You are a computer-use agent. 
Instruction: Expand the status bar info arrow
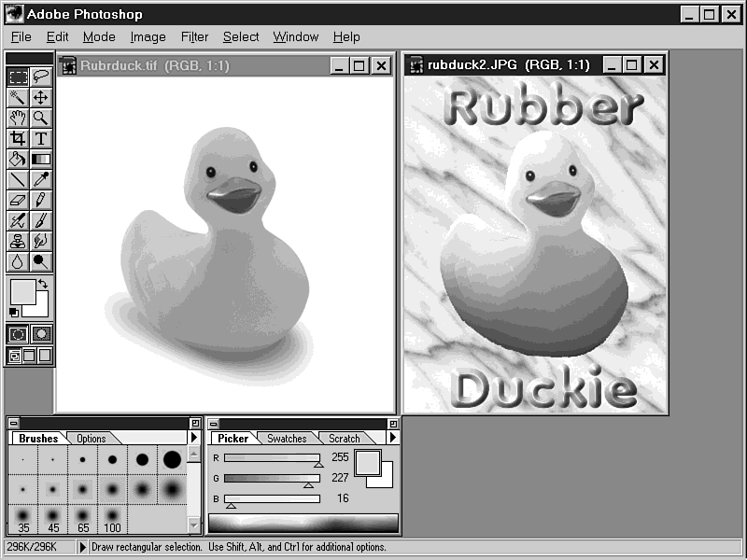[82, 548]
